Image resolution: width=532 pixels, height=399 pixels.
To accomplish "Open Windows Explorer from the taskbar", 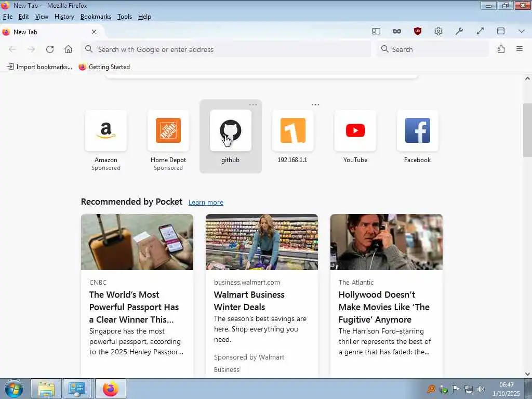I will click(46, 389).
